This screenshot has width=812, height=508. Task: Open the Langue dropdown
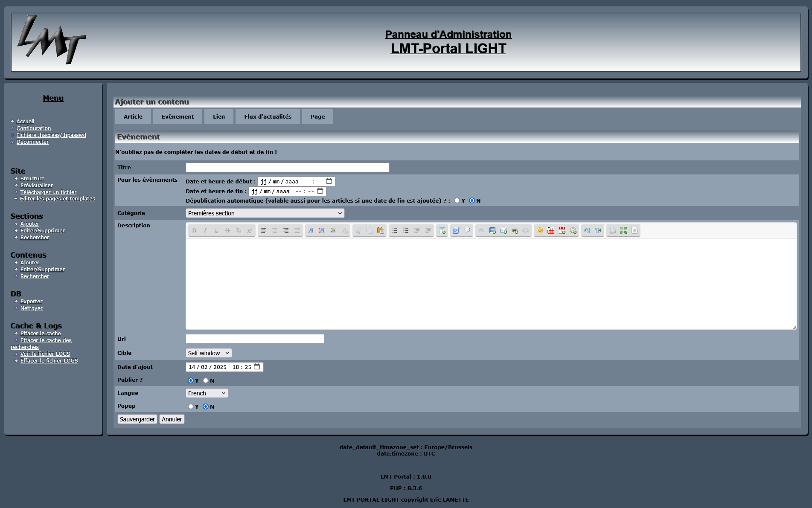(x=207, y=393)
